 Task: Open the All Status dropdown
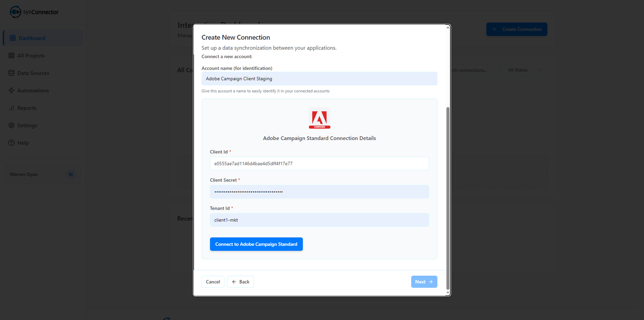click(x=525, y=70)
